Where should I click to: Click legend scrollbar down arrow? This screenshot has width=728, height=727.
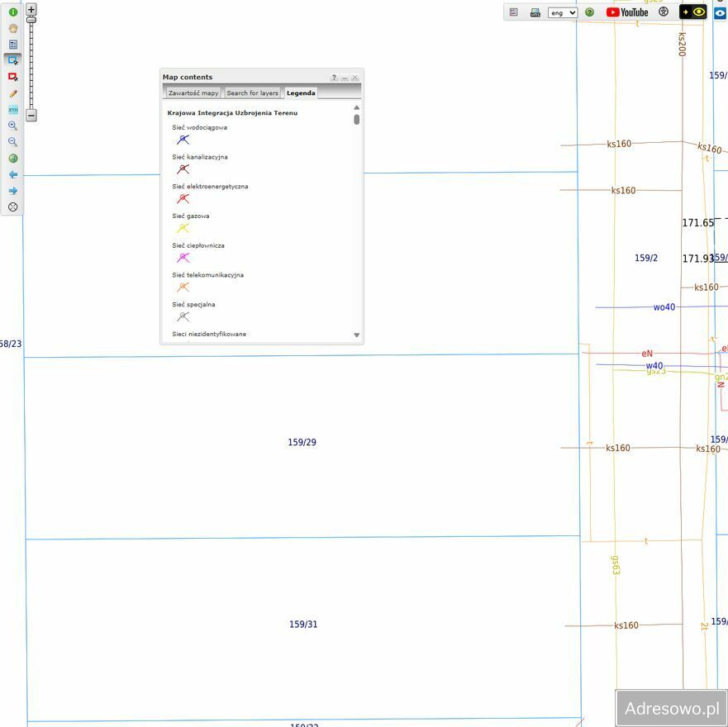pos(357,335)
